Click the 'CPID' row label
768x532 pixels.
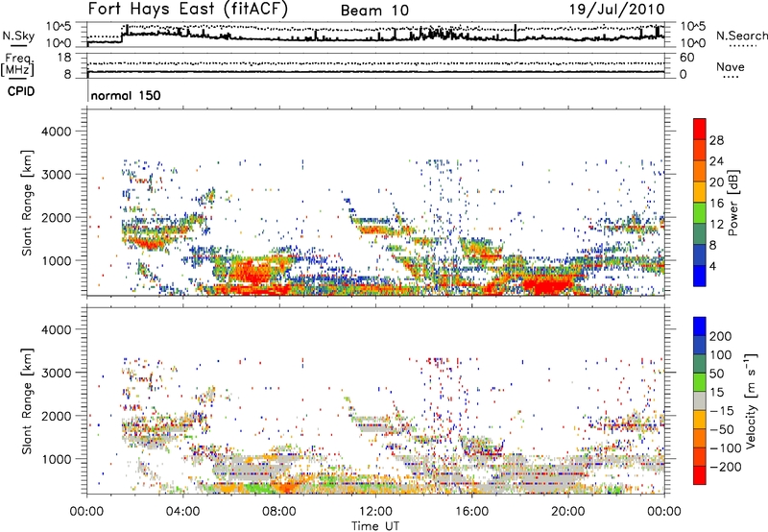tap(21, 91)
